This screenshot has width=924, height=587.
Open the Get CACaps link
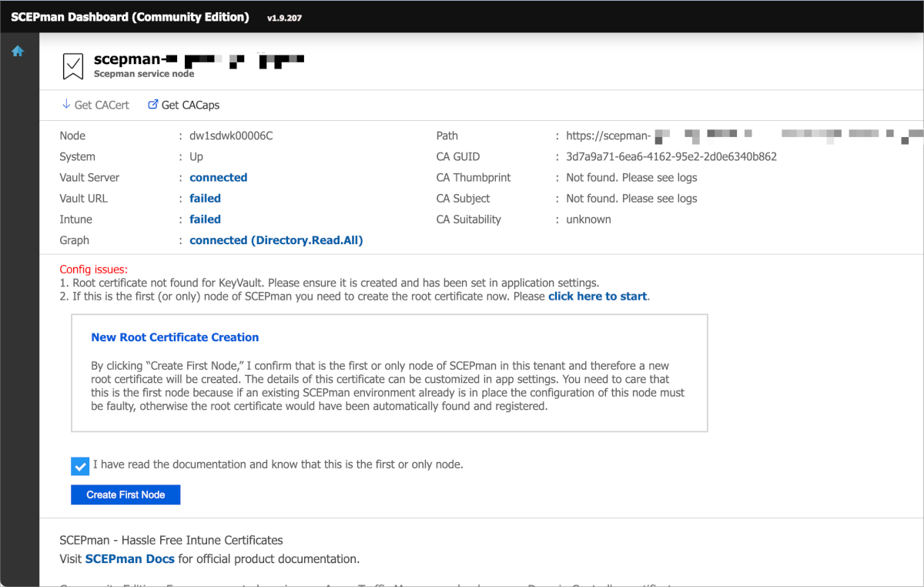click(190, 105)
